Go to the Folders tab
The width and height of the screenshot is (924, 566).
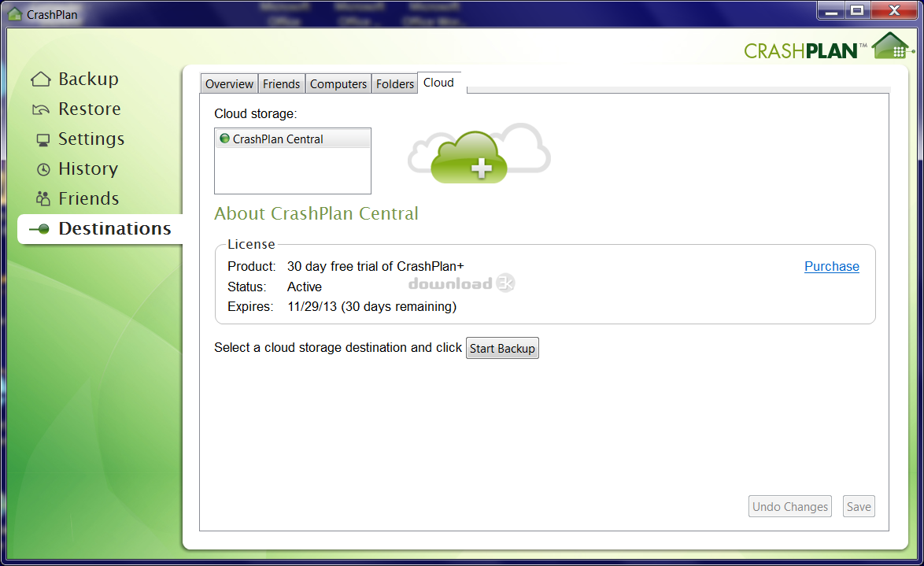pyautogui.click(x=395, y=84)
